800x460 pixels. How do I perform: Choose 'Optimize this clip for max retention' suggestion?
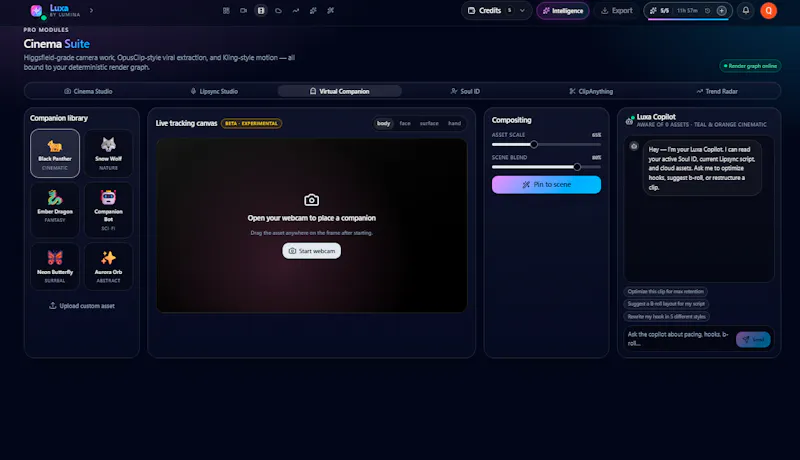click(665, 292)
